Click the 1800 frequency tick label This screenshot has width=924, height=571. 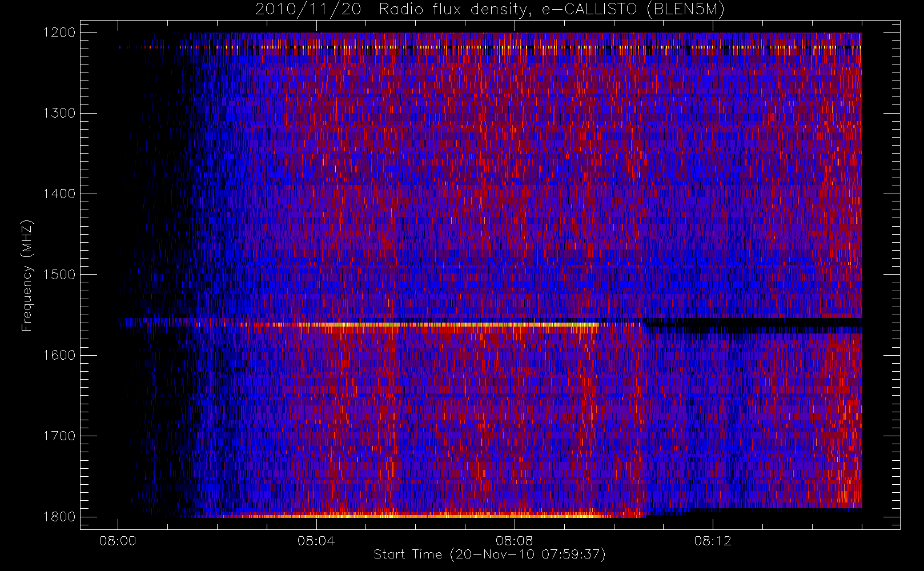pyautogui.click(x=59, y=517)
